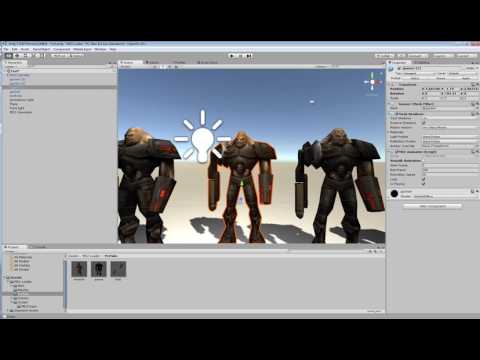This screenshot has width=480, height=360.
Task: Open the Light Probes dropdown
Action: coord(450,137)
